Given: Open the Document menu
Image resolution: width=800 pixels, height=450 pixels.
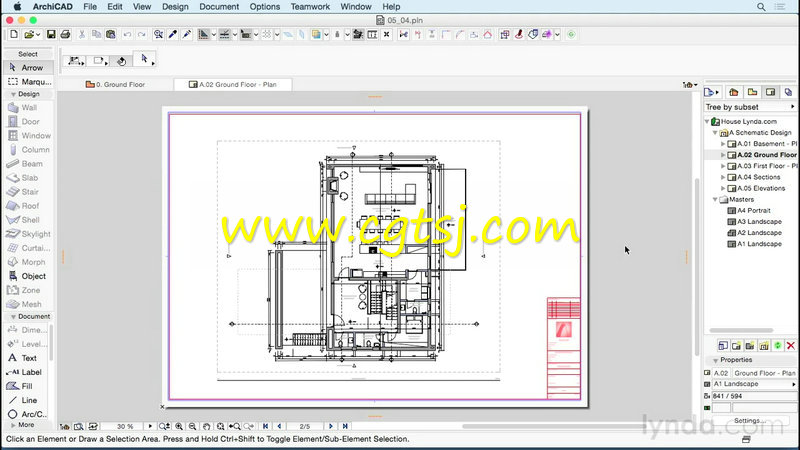Looking at the screenshot, I should [219, 7].
